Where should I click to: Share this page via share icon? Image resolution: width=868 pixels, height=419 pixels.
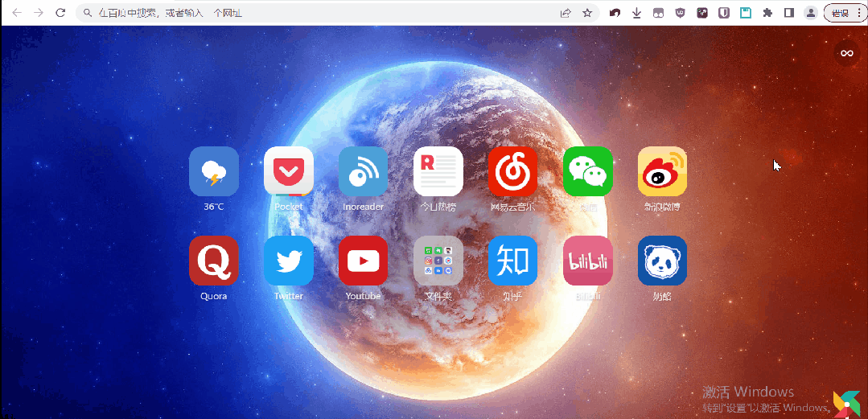point(566,13)
